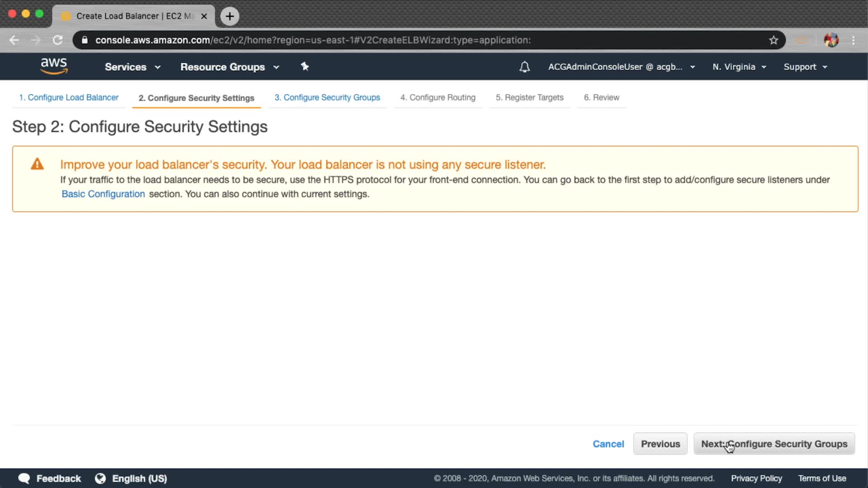Image resolution: width=868 pixels, height=488 pixels.
Task: Open the notifications bell icon
Action: pyautogui.click(x=524, y=67)
